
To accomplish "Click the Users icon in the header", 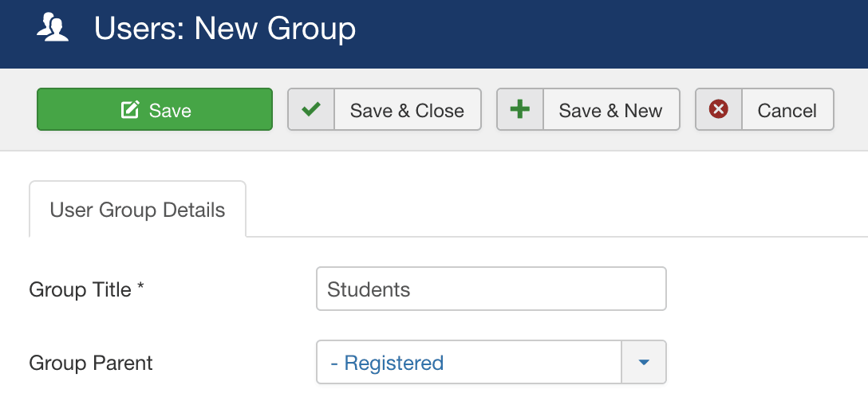I will 53,28.
